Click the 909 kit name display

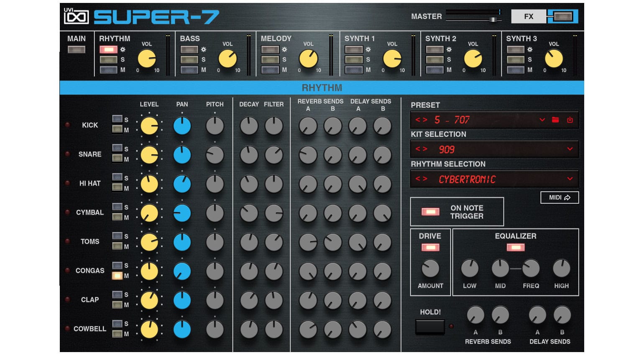(447, 150)
